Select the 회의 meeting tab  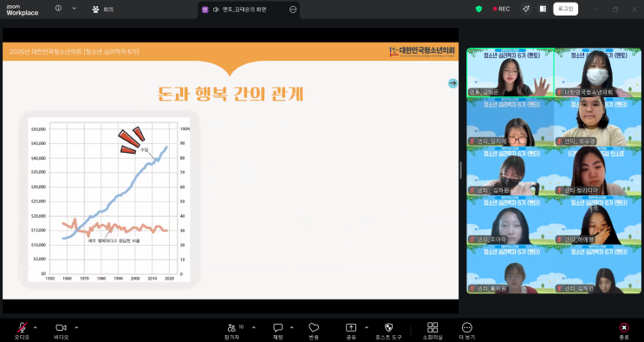[103, 9]
